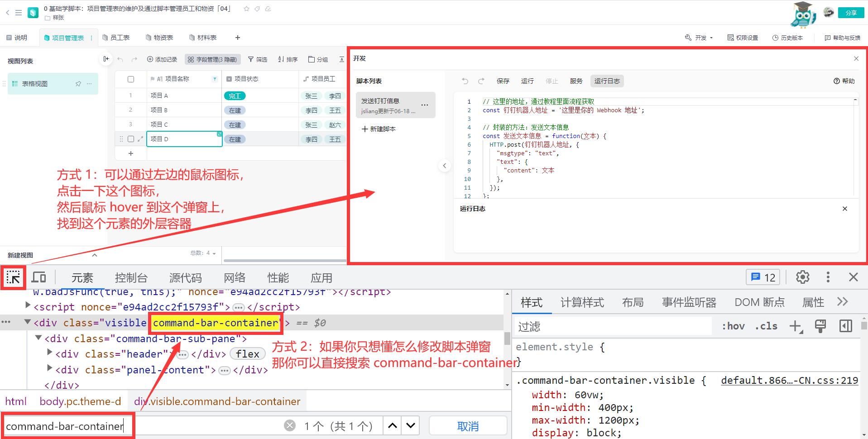
Task: Open DevTools 控制台 tab
Action: pyautogui.click(x=131, y=277)
